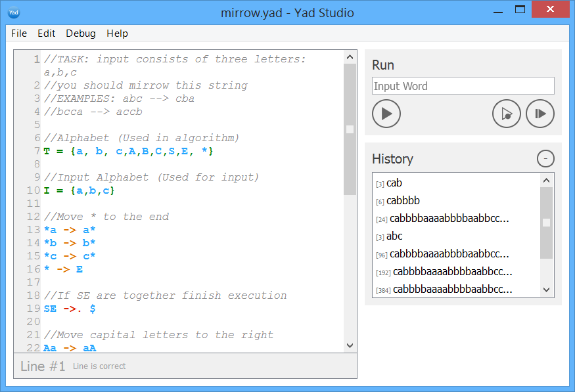Run the program with the play button

[386, 113]
